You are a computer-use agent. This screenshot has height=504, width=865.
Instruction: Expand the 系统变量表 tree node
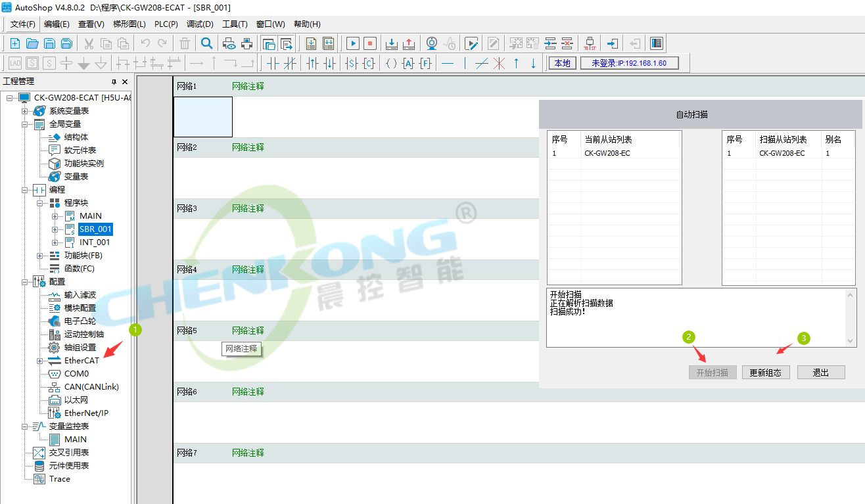(x=25, y=111)
